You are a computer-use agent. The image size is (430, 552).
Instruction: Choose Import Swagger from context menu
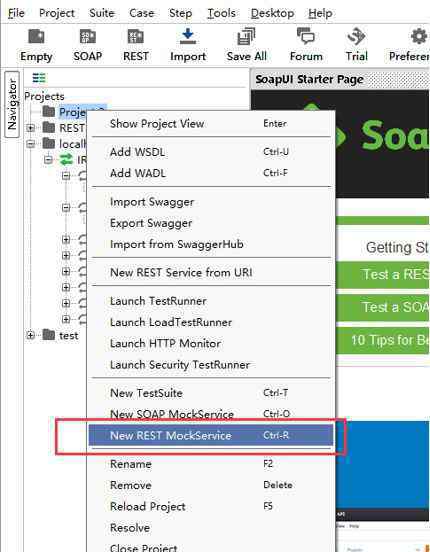click(152, 202)
